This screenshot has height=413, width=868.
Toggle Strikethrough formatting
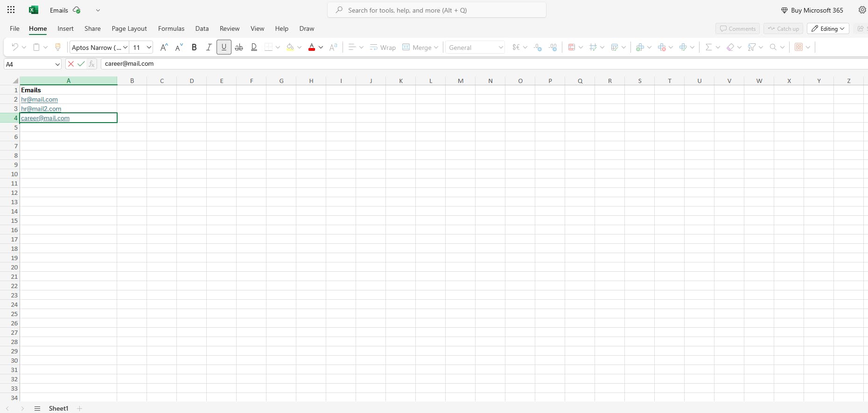coord(239,47)
